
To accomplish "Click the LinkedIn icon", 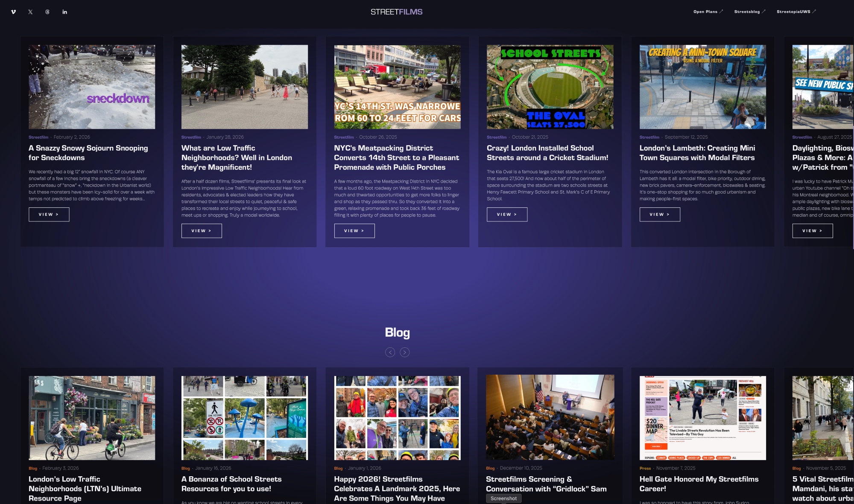I will point(64,12).
